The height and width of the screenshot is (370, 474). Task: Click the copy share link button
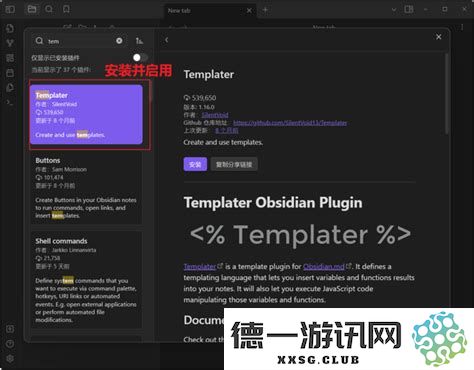234,164
